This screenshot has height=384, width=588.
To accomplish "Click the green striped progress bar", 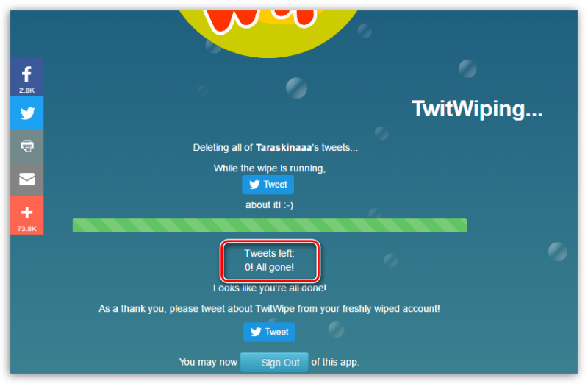I will 270,226.
